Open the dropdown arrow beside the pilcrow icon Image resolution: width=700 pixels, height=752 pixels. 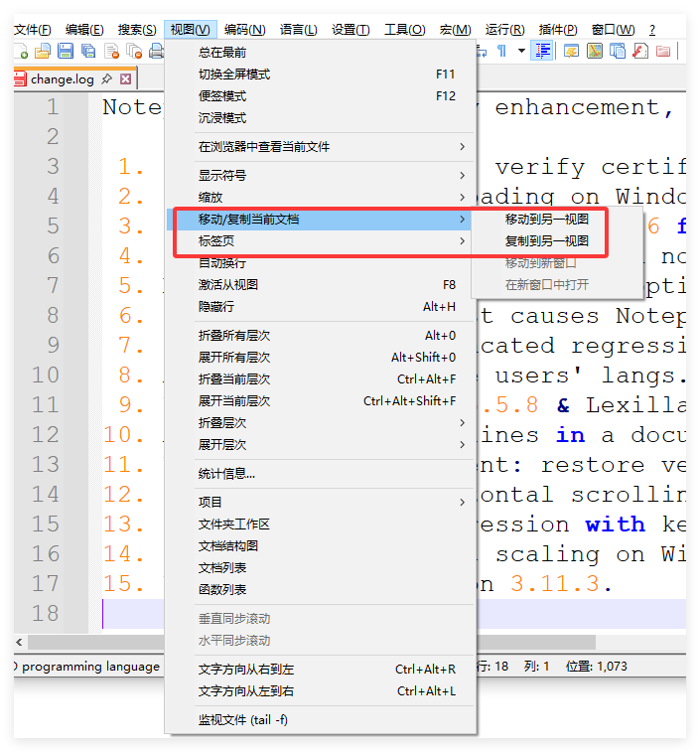tap(521, 51)
